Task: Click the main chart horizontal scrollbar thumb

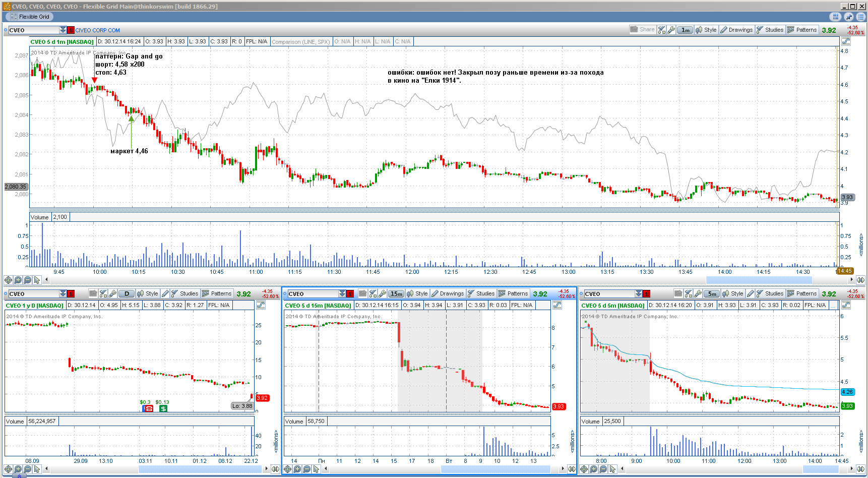Action: (x=759, y=280)
